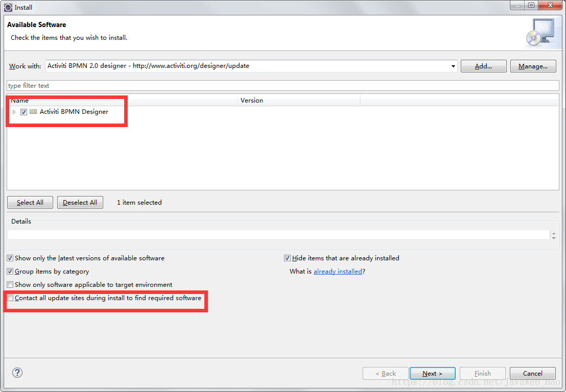
Task: Click the Details scroll stepper arrows
Action: (x=554, y=235)
